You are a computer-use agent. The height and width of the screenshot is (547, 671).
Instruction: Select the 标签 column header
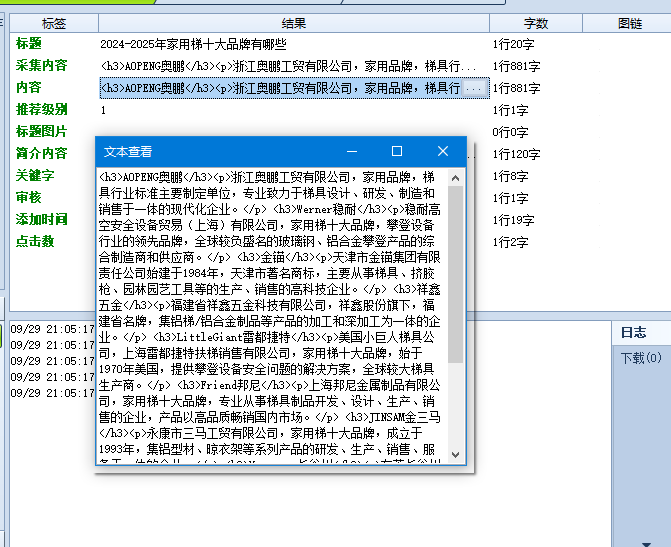pos(54,23)
